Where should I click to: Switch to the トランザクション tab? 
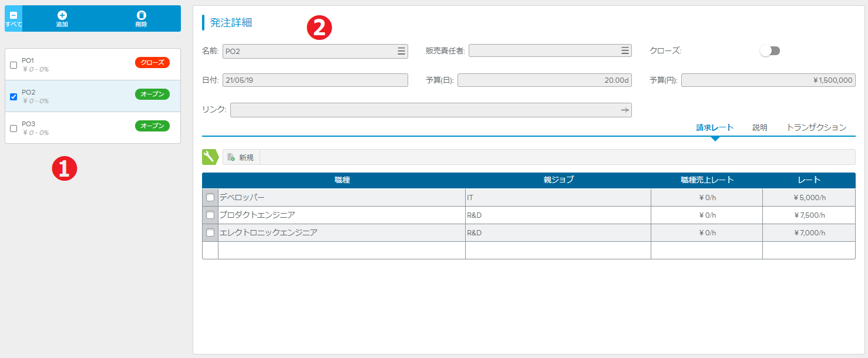point(816,127)
